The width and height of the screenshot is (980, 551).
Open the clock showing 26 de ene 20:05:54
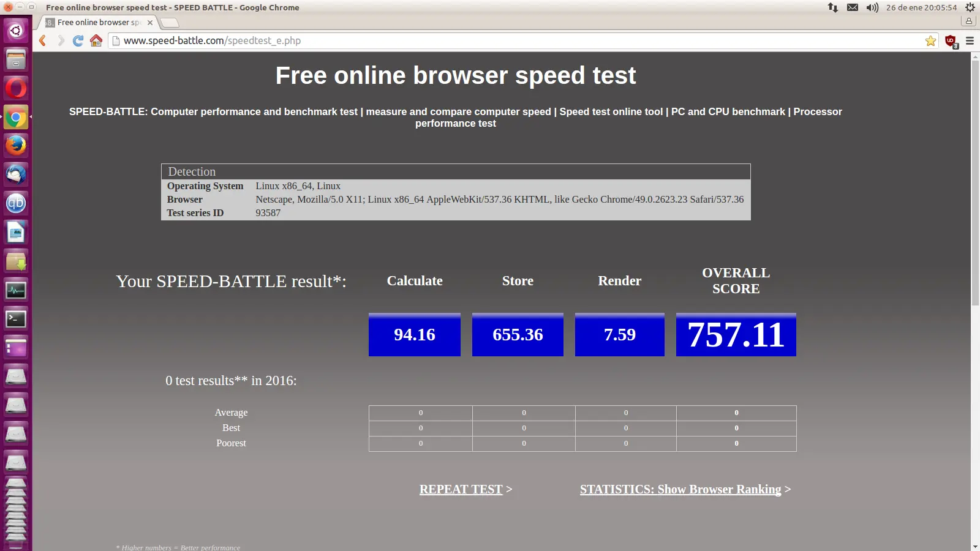click(921, 7)
